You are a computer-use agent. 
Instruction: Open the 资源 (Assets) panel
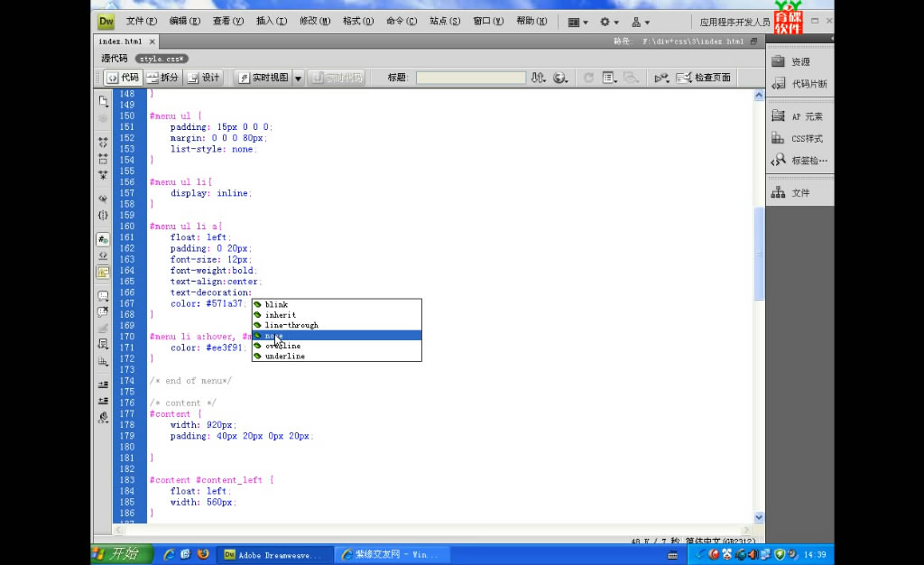(x=799, y=61)
